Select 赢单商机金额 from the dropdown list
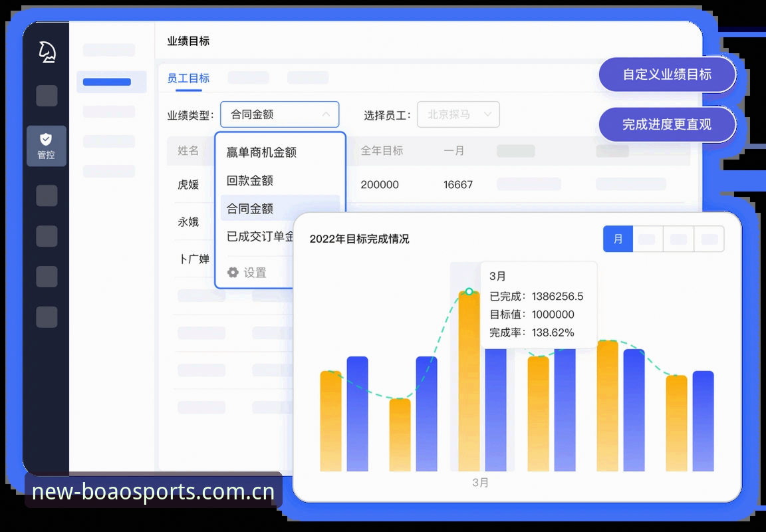 pyautogui.click(x=261, y=152)
